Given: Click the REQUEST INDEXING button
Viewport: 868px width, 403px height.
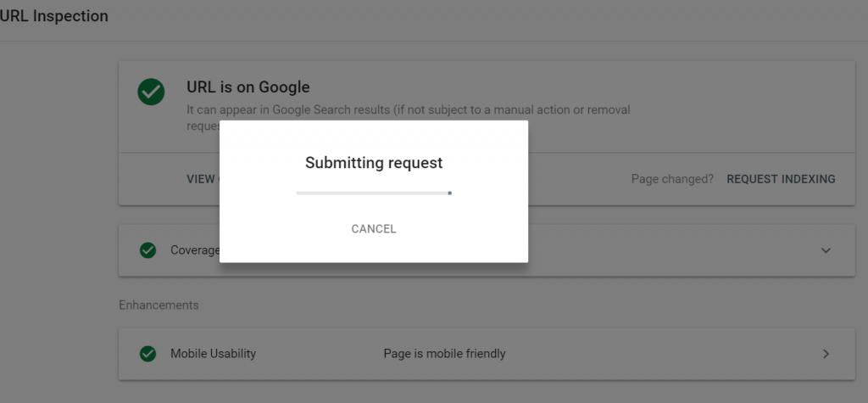Looking at the screenshot, I should [781, 179].
